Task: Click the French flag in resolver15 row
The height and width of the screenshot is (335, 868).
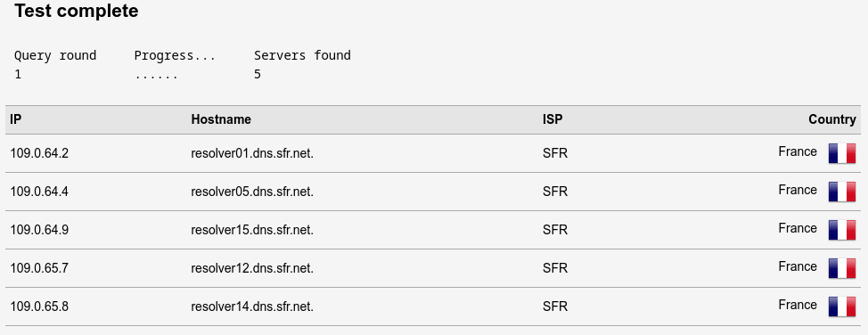Action: click(841, 230)
